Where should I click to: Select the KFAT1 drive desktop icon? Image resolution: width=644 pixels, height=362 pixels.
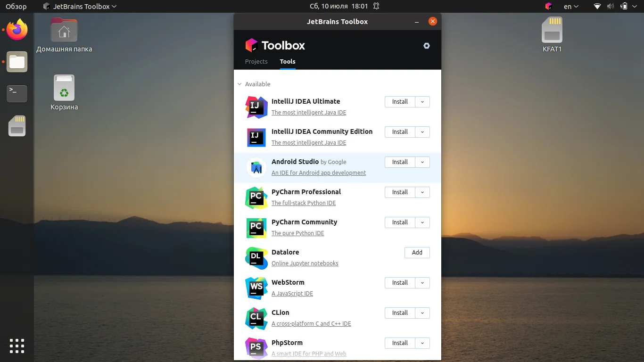(x=552, y=34)
